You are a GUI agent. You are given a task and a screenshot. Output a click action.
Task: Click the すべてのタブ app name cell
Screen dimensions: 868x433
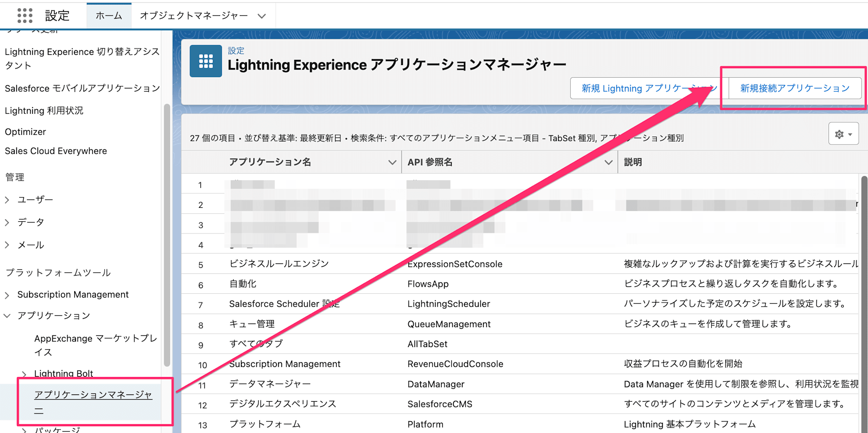pyautogui.click(x=256, y=344)
